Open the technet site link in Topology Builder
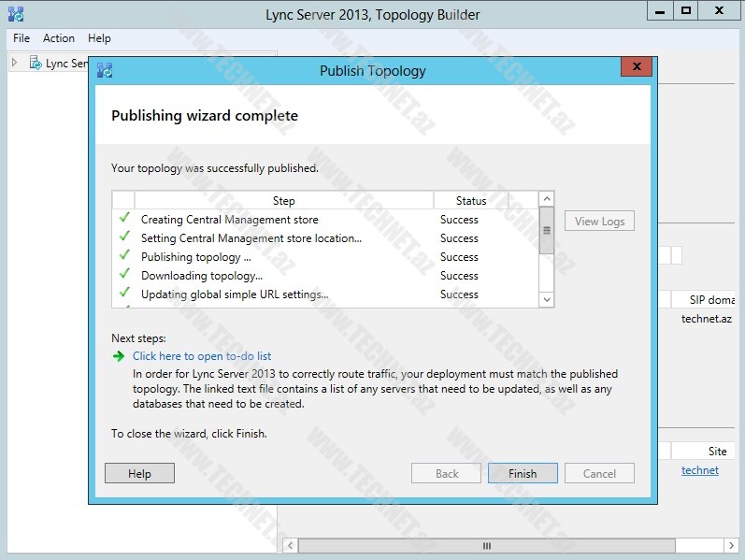 click(700, 470)
